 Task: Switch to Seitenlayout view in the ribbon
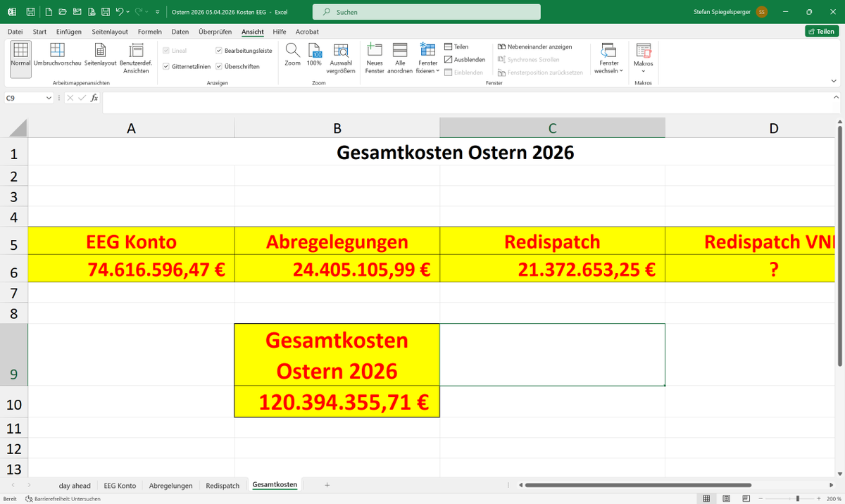(x=100, y=55)
